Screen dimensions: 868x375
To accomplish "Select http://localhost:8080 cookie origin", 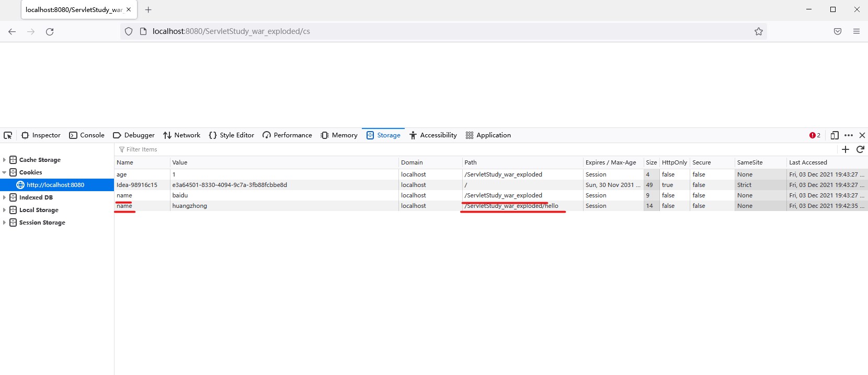I will 56,185.
